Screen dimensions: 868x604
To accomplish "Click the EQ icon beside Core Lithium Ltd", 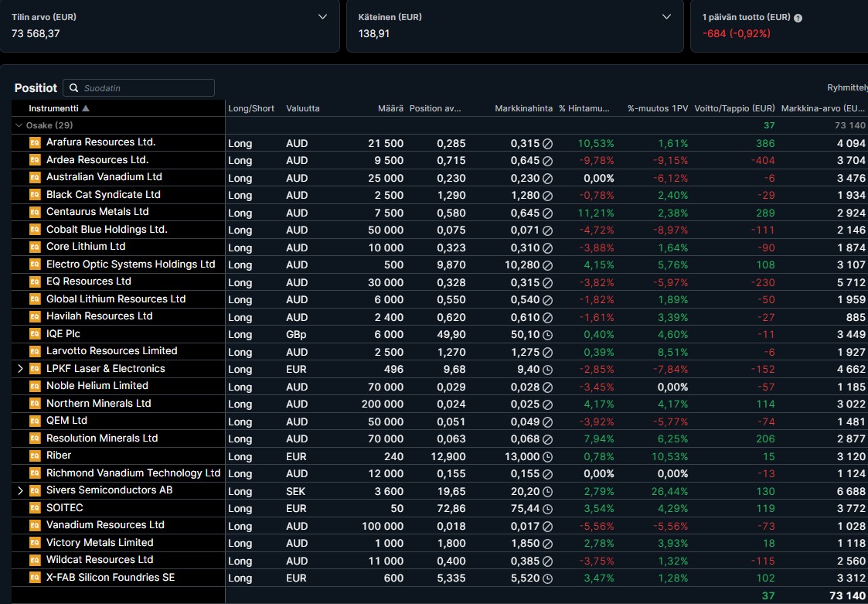I will (x=35, y=247).
